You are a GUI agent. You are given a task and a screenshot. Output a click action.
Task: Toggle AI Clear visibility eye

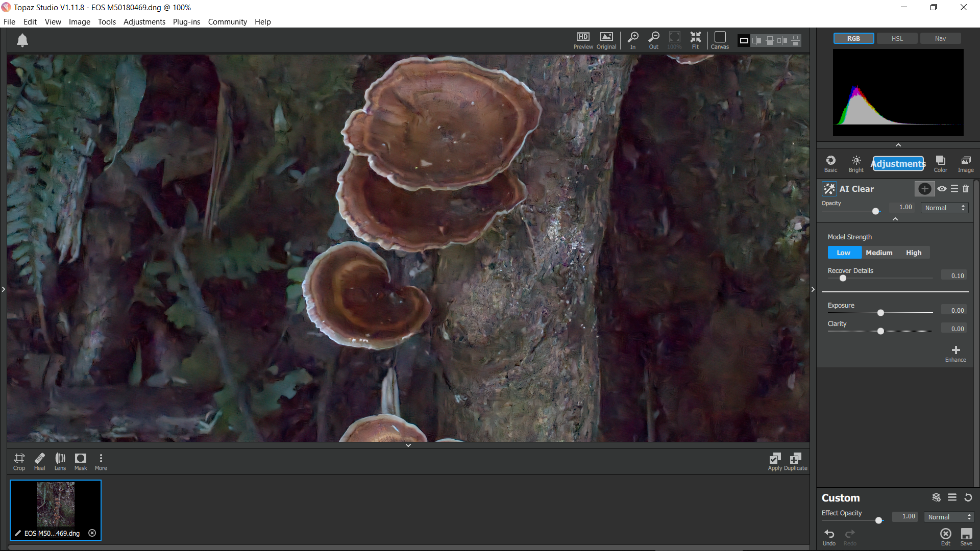(x=942, y=189)
